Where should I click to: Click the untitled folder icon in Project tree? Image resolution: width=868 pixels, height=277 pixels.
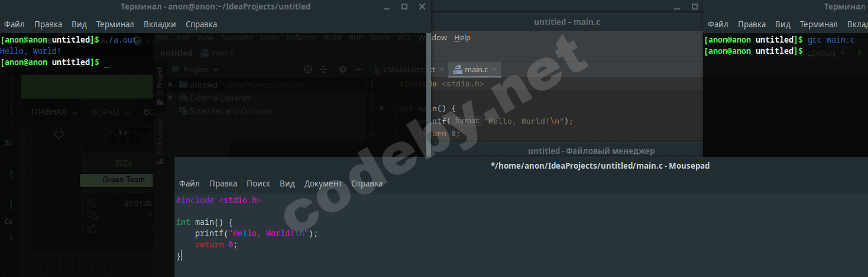(x=183, y=85)
